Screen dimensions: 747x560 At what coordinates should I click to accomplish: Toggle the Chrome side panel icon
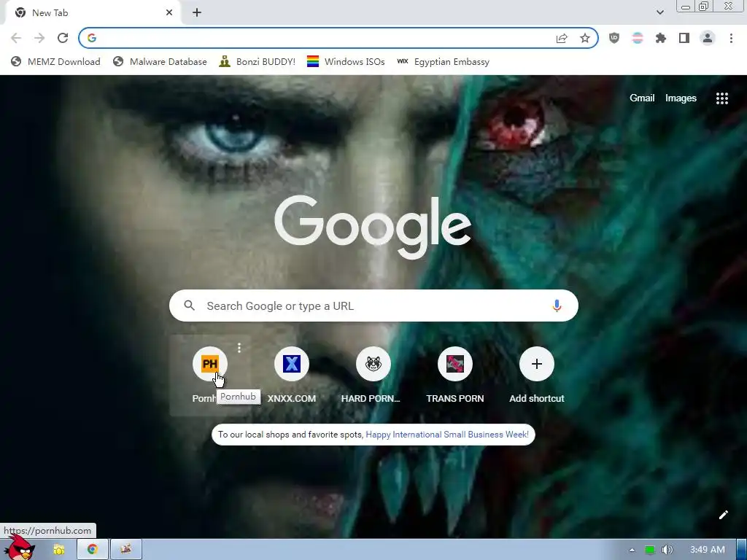684,38
